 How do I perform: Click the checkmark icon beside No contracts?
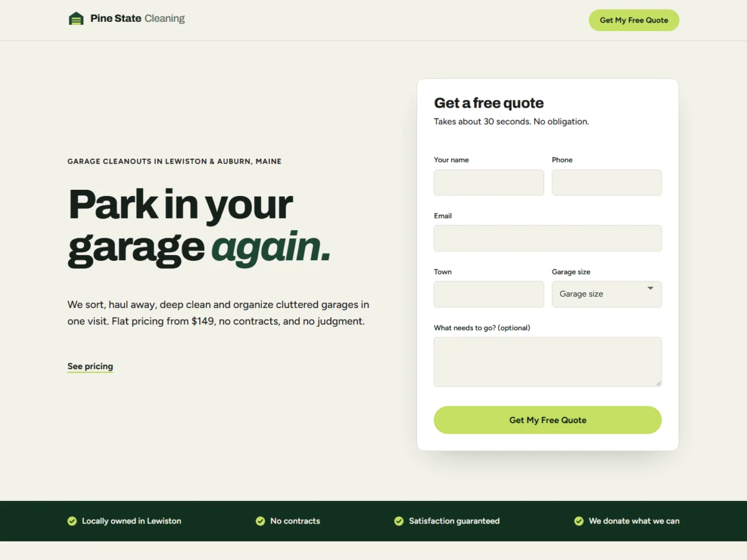(260, 521)
